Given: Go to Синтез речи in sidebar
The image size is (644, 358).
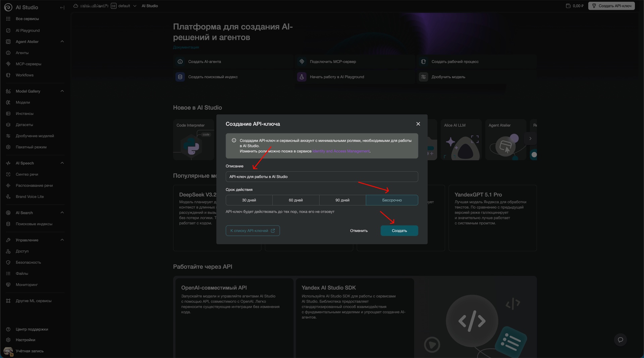Looking at the screenshot, I should point(27,174).
